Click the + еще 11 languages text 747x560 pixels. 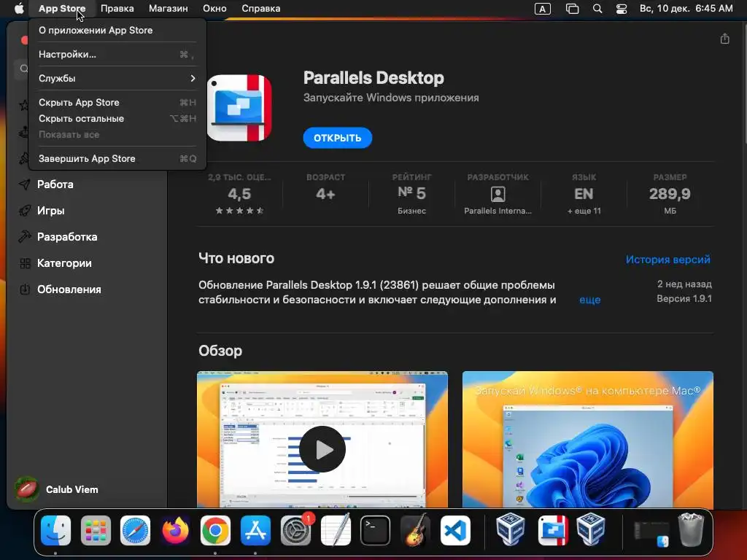click(584, 211)
